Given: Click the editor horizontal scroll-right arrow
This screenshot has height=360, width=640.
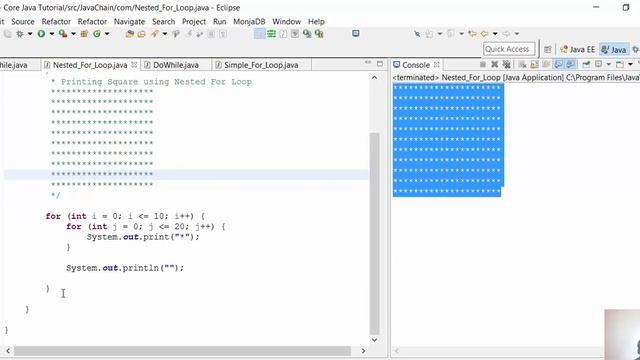Looking at the screenshot, I should point(363,351).
